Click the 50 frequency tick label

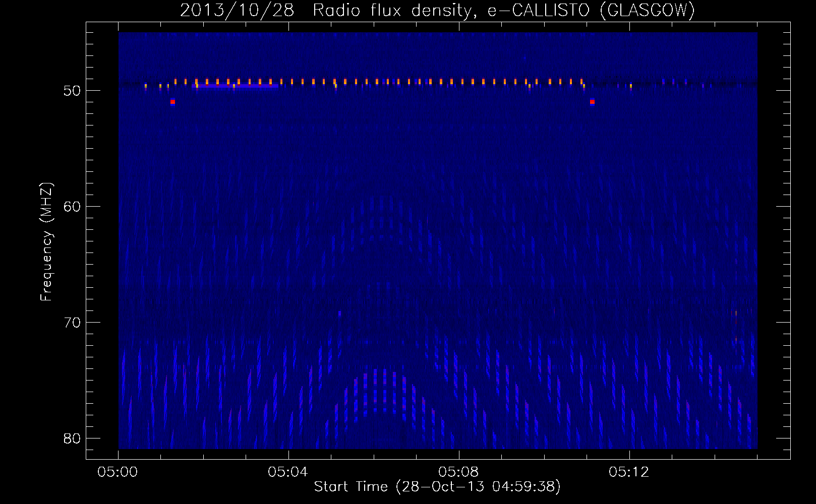(72, 91)
